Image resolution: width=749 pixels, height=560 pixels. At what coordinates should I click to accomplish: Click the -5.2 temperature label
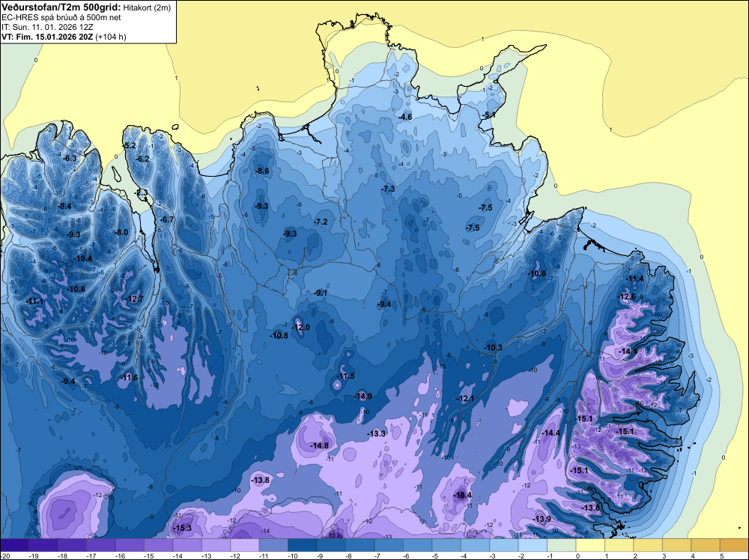tap(129, 145)
